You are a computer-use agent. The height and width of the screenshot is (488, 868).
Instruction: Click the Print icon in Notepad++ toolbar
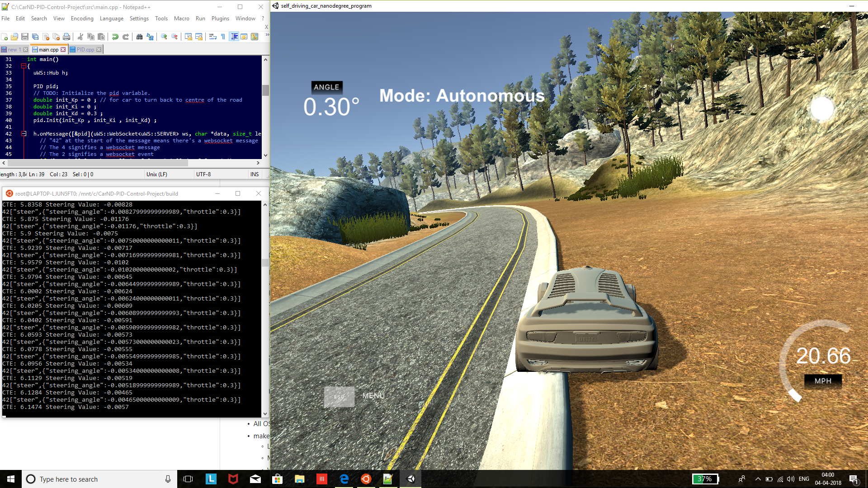(x=66, y=37)
